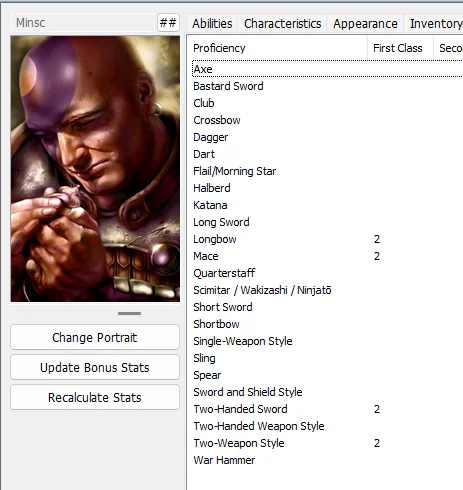The height and width of the screenshot is (490, 463).
Task: Select Scimitar / Wakizashi / Ninjatō row
Action: coord(327,290)
